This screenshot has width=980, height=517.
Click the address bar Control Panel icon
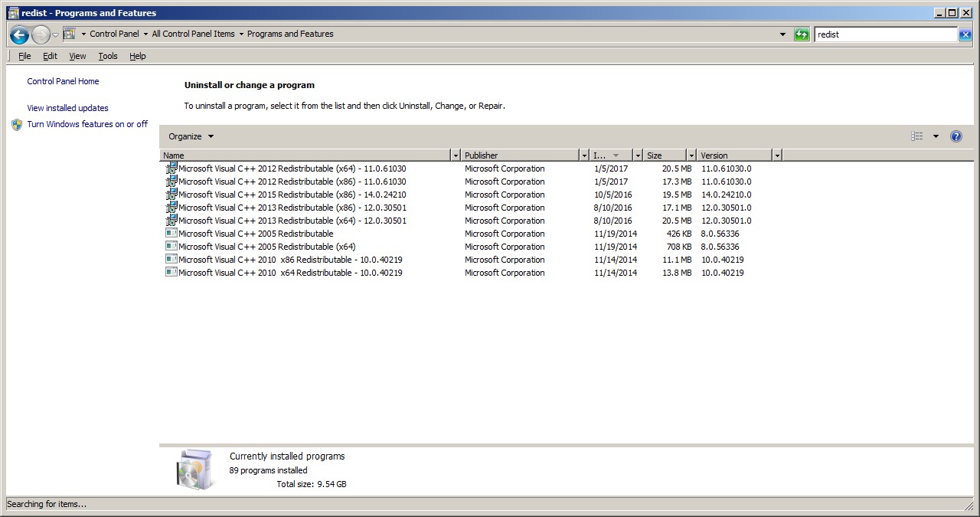69,34
